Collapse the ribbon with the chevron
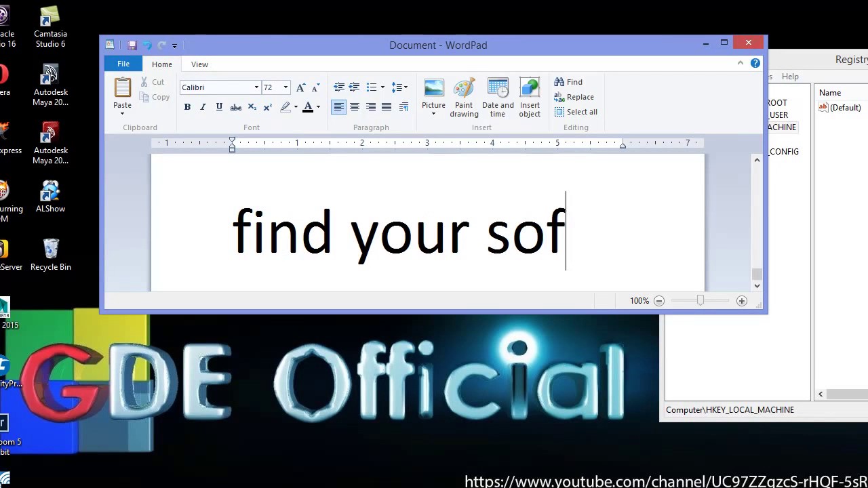This screenshot has height=488, width=868. [741, 63]
